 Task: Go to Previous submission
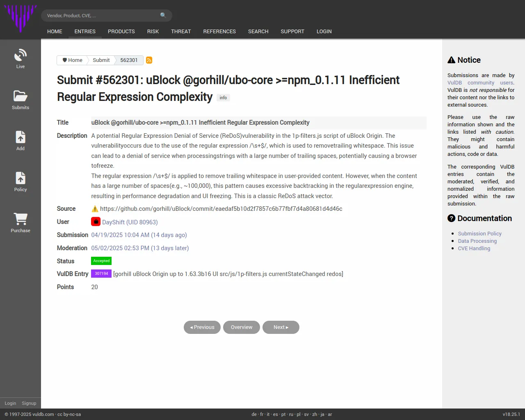click(x=202, y=327)
